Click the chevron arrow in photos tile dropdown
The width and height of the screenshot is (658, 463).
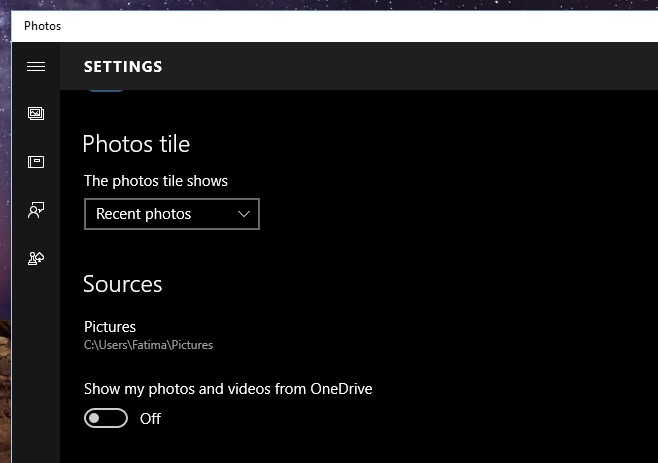click(x=244, y=214)
